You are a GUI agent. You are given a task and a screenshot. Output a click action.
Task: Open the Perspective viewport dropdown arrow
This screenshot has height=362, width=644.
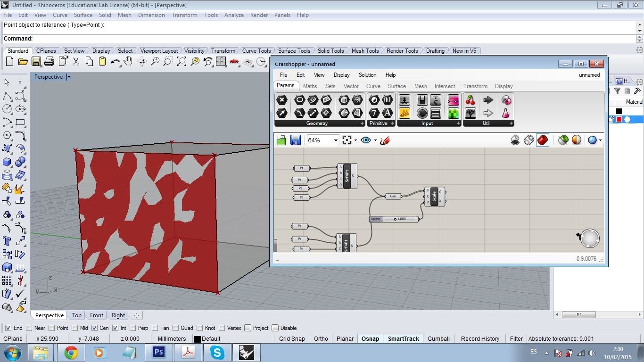pos(69,77)
